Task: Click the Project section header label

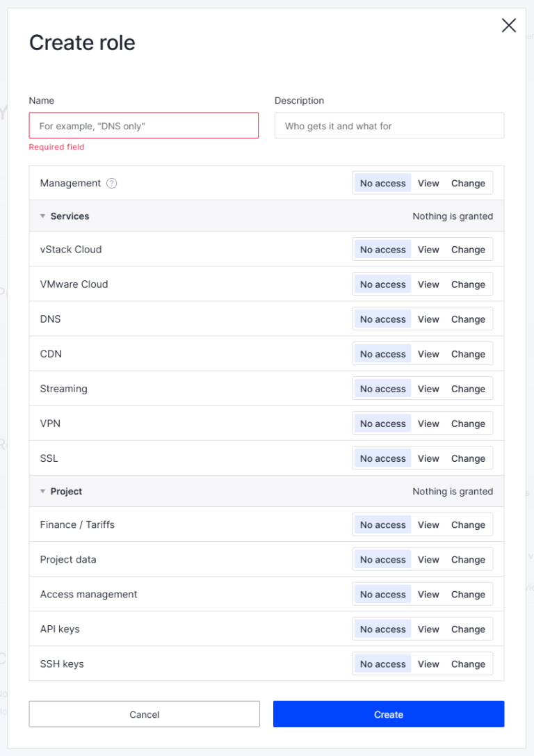Action: pyautogui.click(x=67, y=491)
